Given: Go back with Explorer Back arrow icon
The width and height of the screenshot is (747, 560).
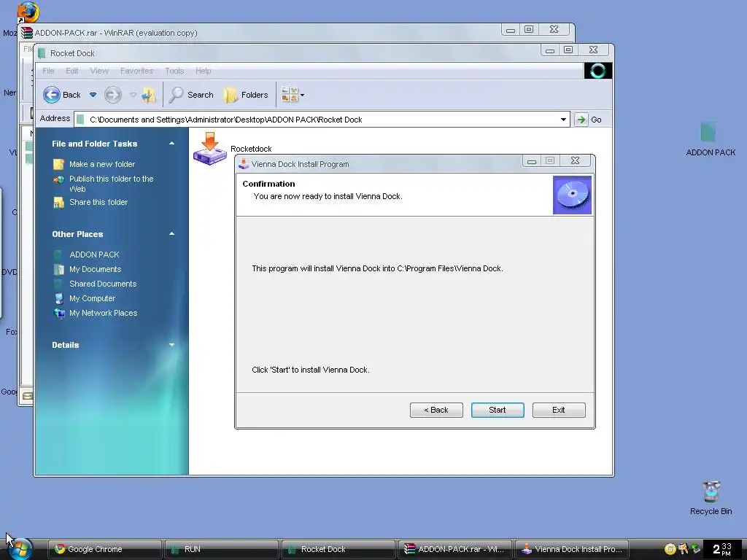Looking at the screenshot, I should coord(52,95).
